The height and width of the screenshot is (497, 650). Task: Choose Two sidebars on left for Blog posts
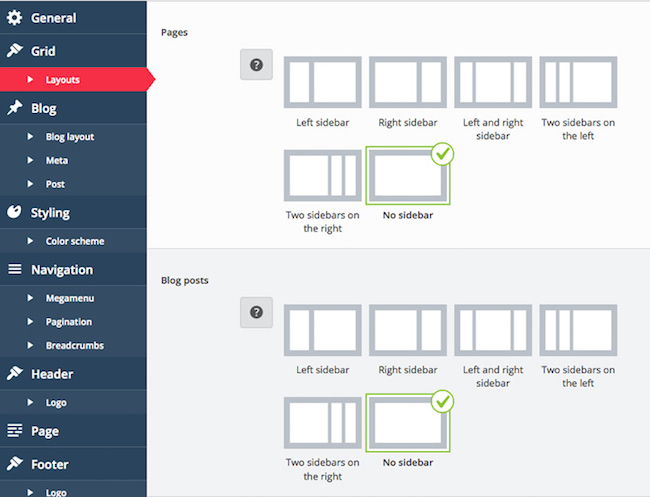[x=578, y=330]
